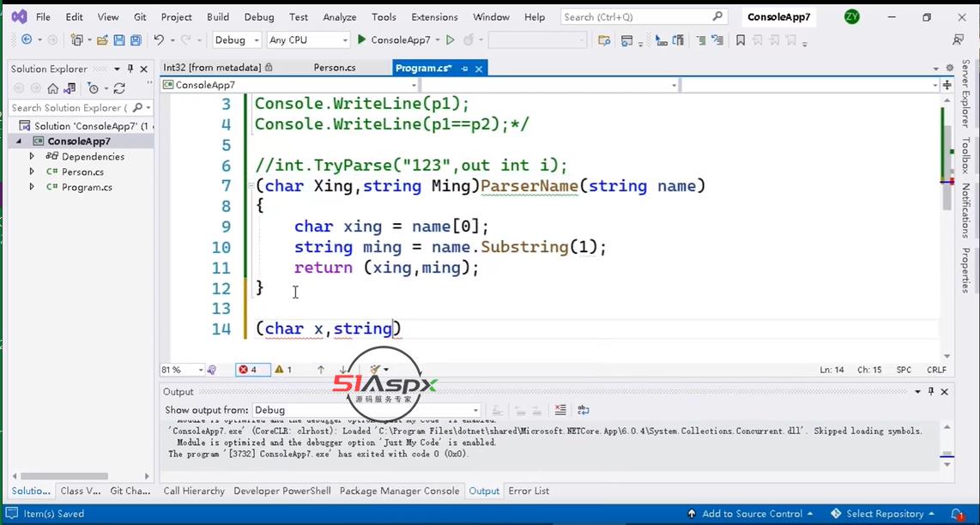Image resolution: width=980 pixels, height=525 pixels.
Task: Open the Debug configuration dropdown
Action: pyautogui.click(x=237, y=40)
